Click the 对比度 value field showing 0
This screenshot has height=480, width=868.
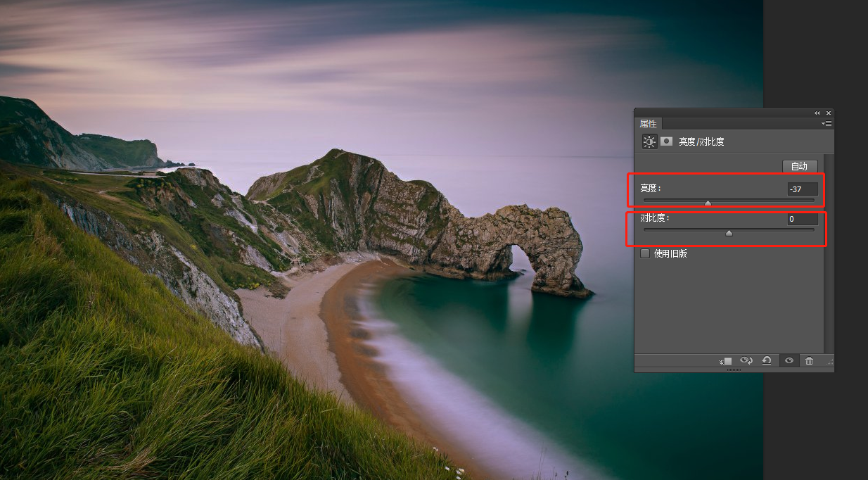pyautogui.click(x=803, y=219)
